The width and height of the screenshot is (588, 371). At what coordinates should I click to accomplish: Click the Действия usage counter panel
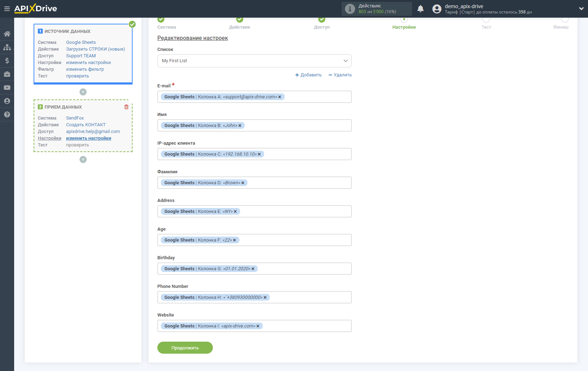[x=377, y=9]
